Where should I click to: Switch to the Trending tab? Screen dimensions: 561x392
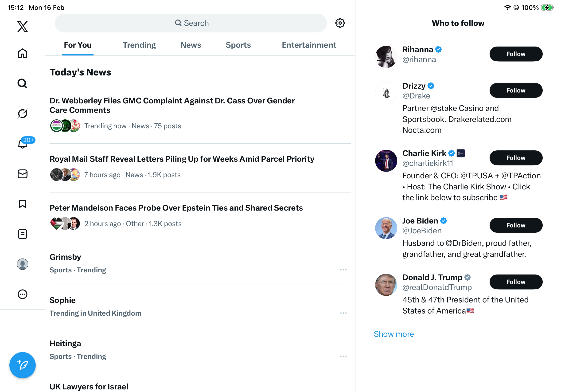coord(139,45)
